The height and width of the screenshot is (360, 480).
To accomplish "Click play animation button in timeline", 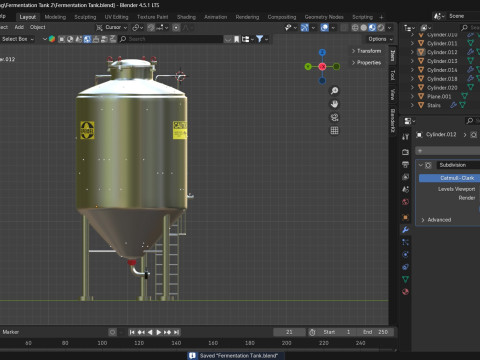I will [x=159, y=332].
